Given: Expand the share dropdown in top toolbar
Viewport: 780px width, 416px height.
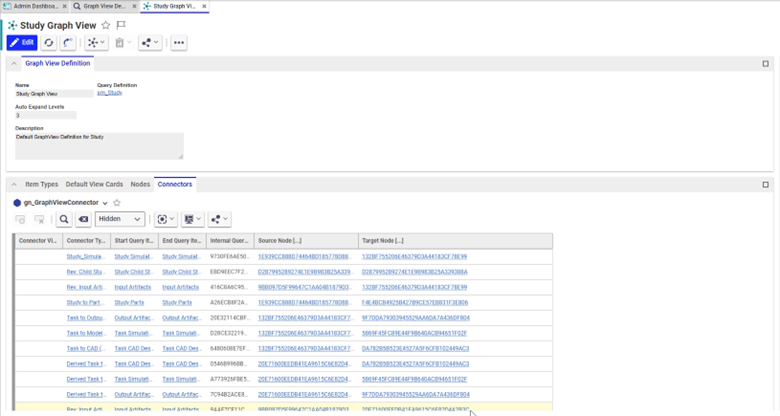Looking at the screenshot, I should click(x=150, y=43).
